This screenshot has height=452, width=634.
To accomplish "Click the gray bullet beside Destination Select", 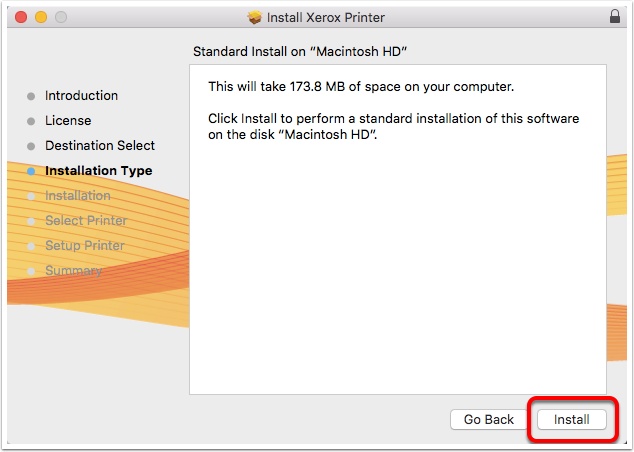I will (x=31, y=146).
